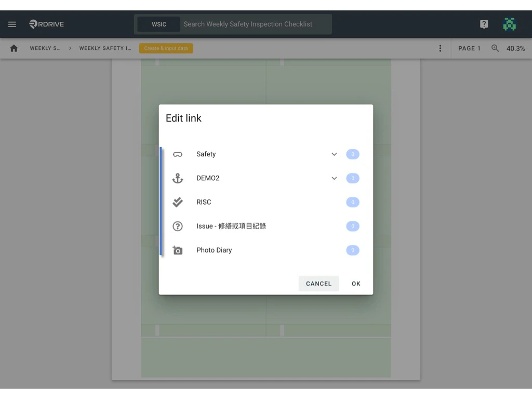Viewport: 532px width, 399px height.
Task: Click the question-mark icon beside Issue row
Action: [177, 226]
